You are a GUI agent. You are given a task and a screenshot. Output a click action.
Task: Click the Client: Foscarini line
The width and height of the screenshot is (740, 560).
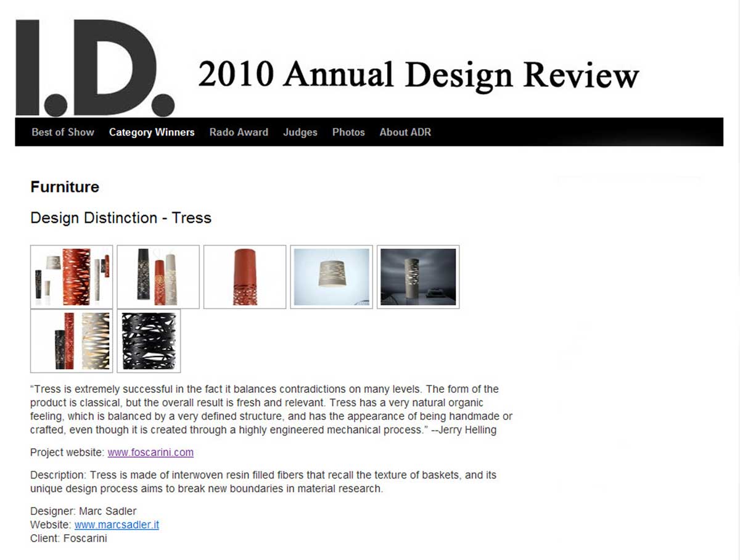coord(68,538)
